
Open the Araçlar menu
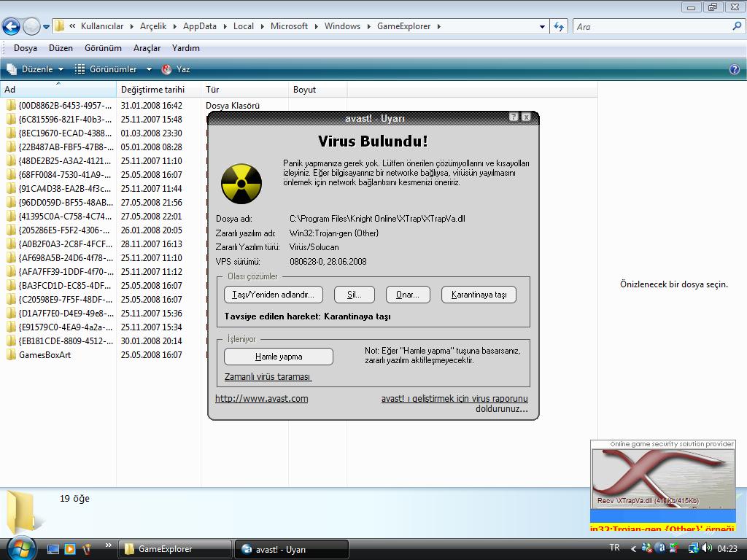pos(147,48)
